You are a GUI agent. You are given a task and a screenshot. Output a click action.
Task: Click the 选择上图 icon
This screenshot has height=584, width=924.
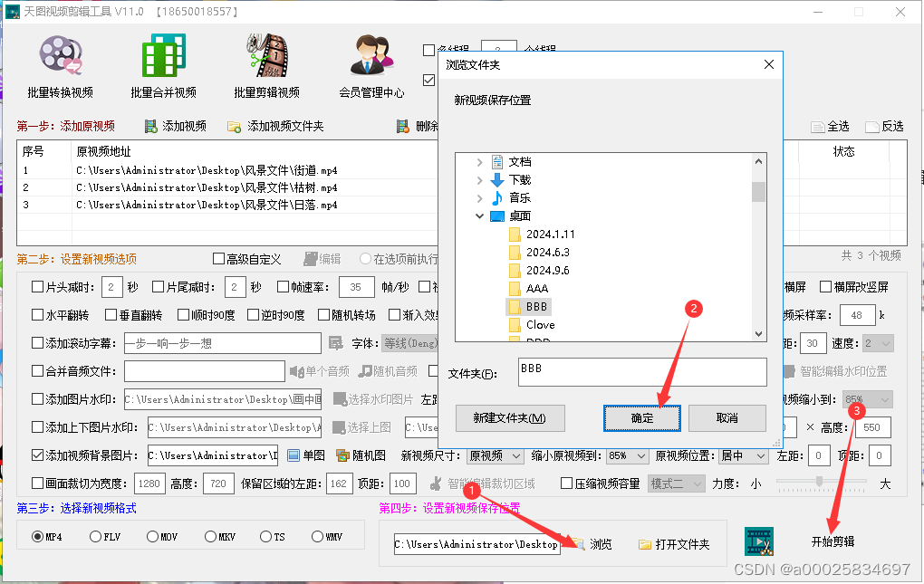tap(339, 427)
